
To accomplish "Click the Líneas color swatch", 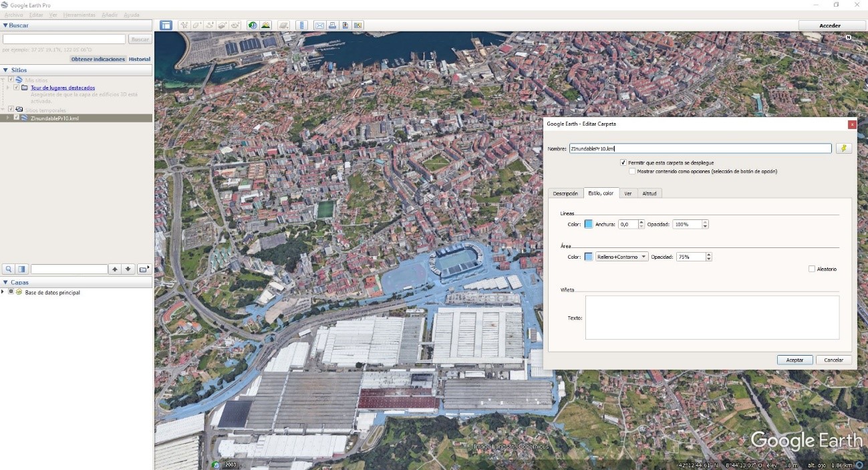I will point(589,225).
